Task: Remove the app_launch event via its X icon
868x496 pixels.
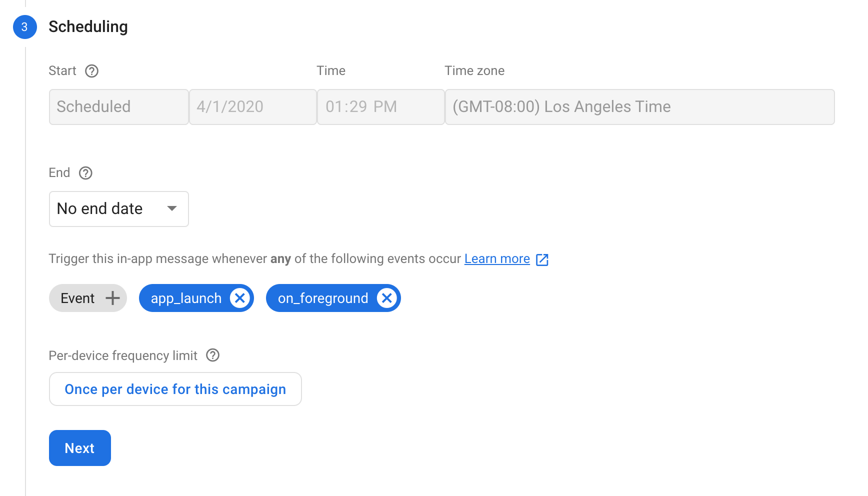Action: tap(240, 297)
